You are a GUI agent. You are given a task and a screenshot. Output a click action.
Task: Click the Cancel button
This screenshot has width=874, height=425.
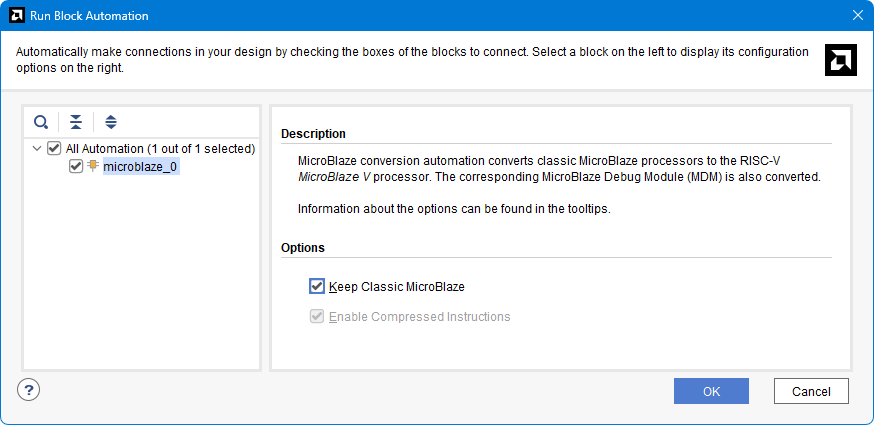click(811, 391)
